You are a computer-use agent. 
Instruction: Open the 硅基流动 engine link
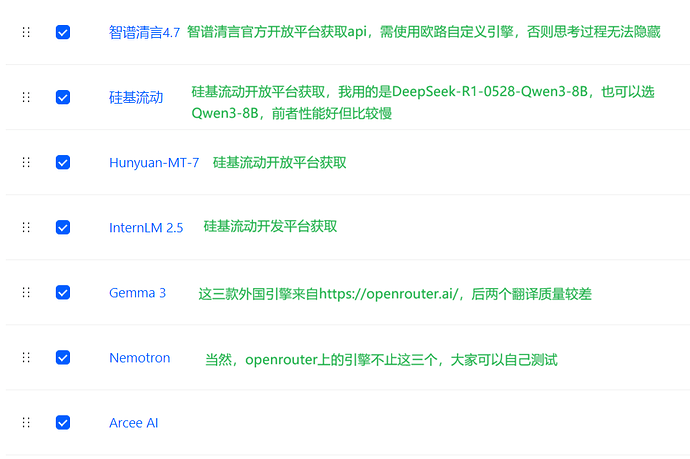136,97
